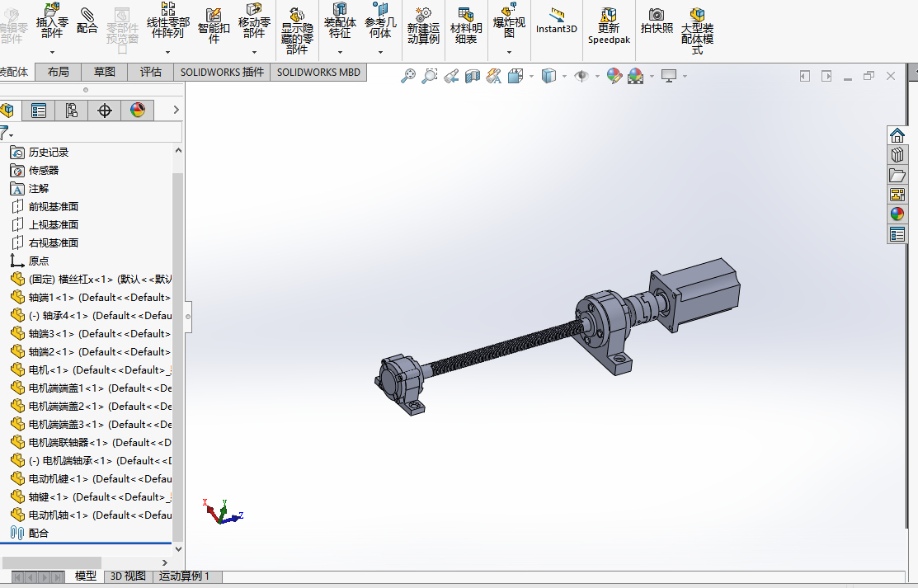This screenshot has width=918, height=588.
Task: Open SOLIDWORKS 插件 tab
Action: [222, 72]
